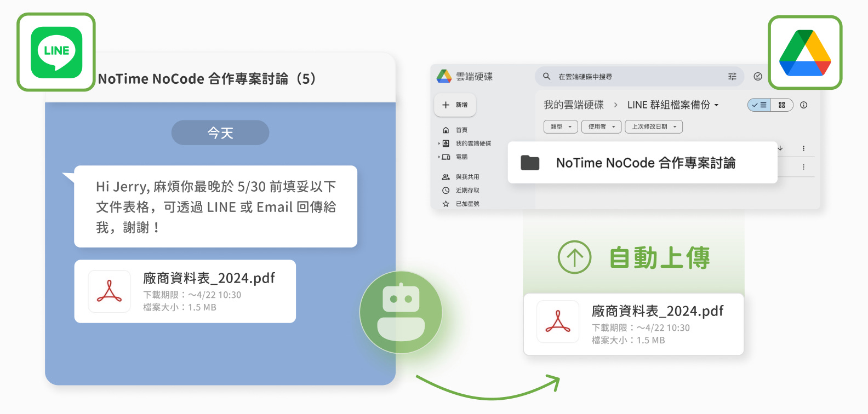This screenshot has height=414, width=868.
Task: Click the 新增 new button
Action: [455, 105]
